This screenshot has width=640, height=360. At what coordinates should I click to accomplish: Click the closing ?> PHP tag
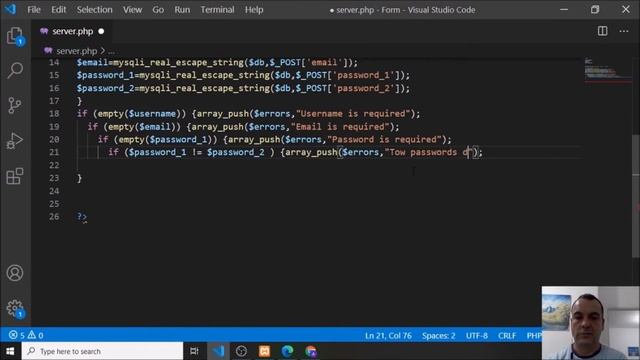coord(82,216)
